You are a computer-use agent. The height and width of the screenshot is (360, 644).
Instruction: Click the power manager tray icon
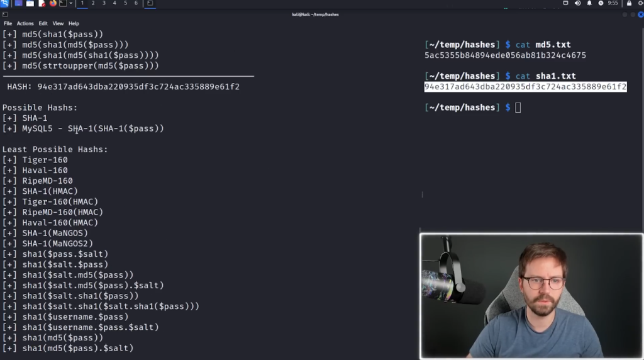pyautogui.click(x=601, y=3)
